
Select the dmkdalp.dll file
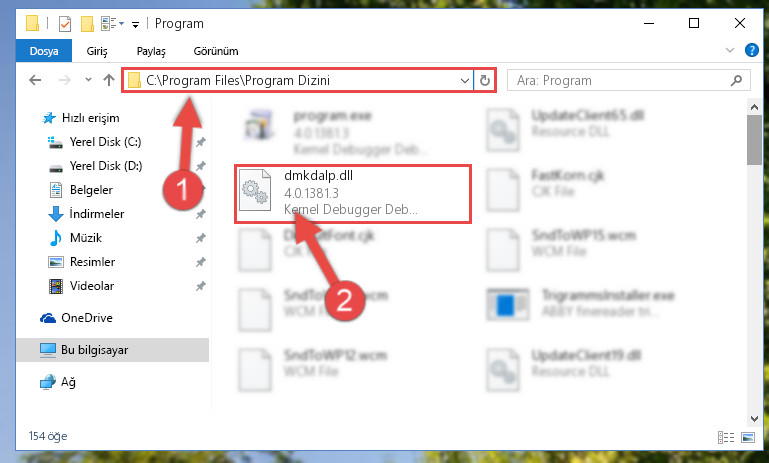click(353, 194)
